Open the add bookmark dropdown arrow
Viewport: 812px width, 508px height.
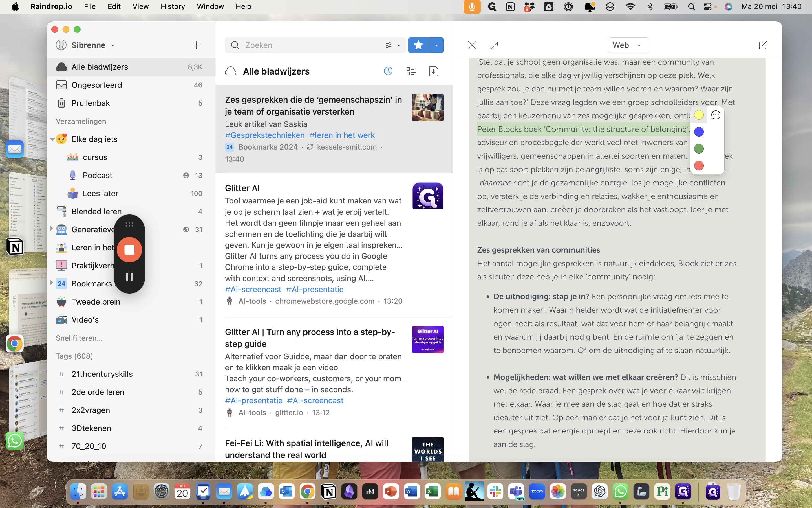(x=436, y=45)
